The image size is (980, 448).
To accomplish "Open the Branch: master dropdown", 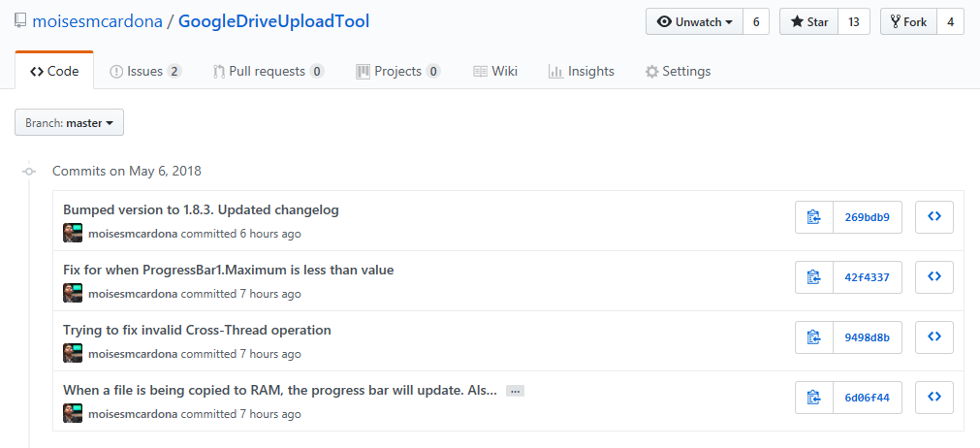I will tap(70, 122).
